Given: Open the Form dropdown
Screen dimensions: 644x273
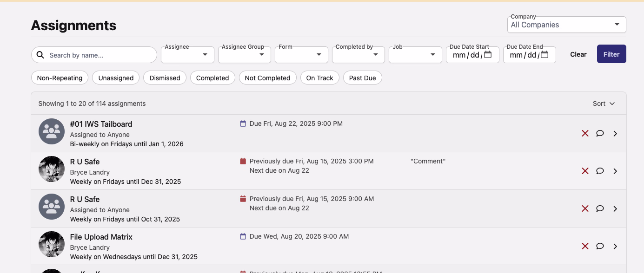Looking at the screenshot, I should click(301, 55).
